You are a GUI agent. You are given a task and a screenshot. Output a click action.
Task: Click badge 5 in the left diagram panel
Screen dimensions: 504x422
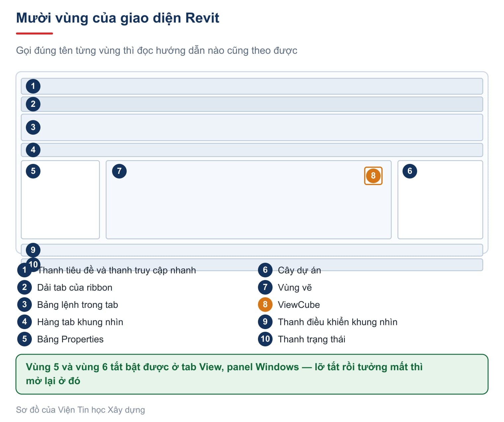(33, 171)
